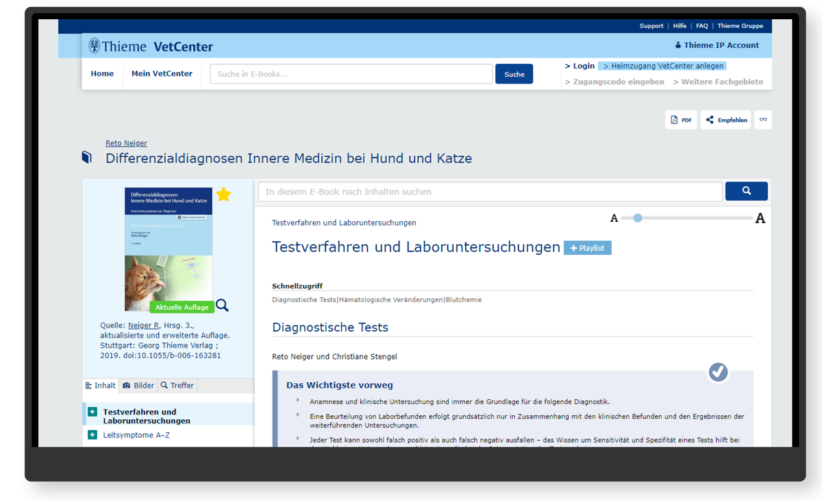Open the Home menu item

click(x=102, y=74)
